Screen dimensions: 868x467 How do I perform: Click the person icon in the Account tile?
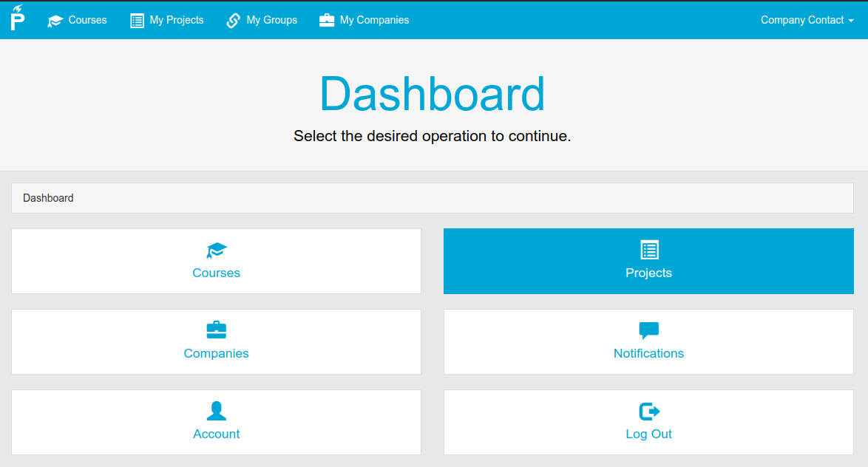point(217,411)
